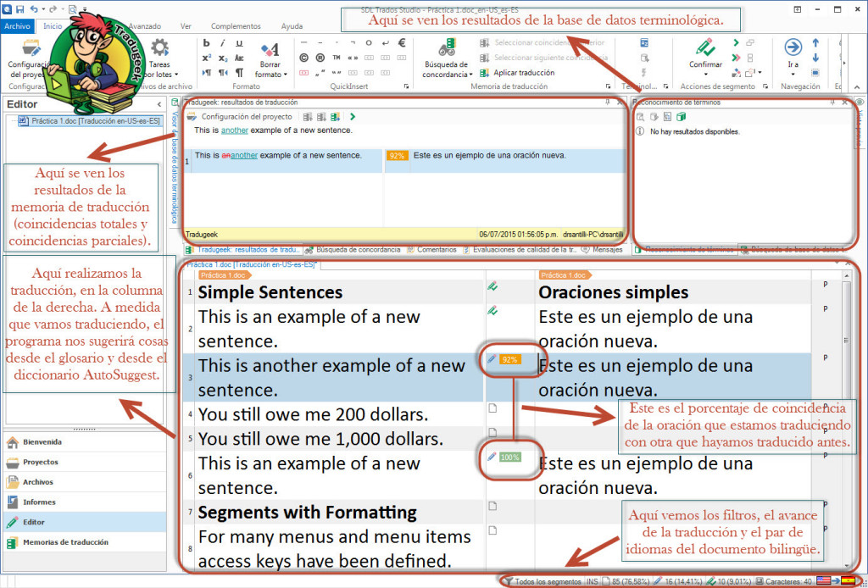
Task: Expand the Memoria de traducción group dialog launcher
Action: click(x=608, y=86)
